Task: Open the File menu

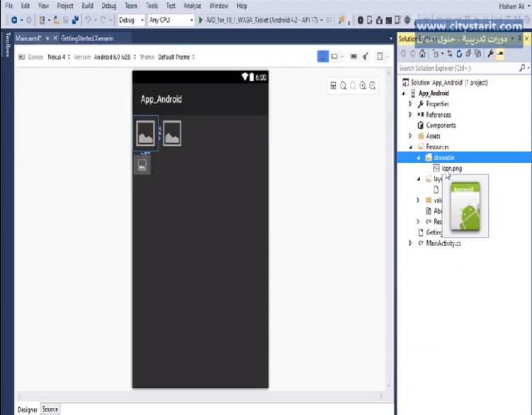Action: (9, 6)
